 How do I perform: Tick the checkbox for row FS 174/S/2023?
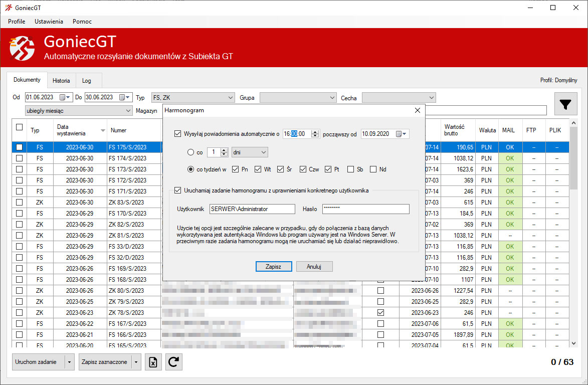(x=20, y=158)
